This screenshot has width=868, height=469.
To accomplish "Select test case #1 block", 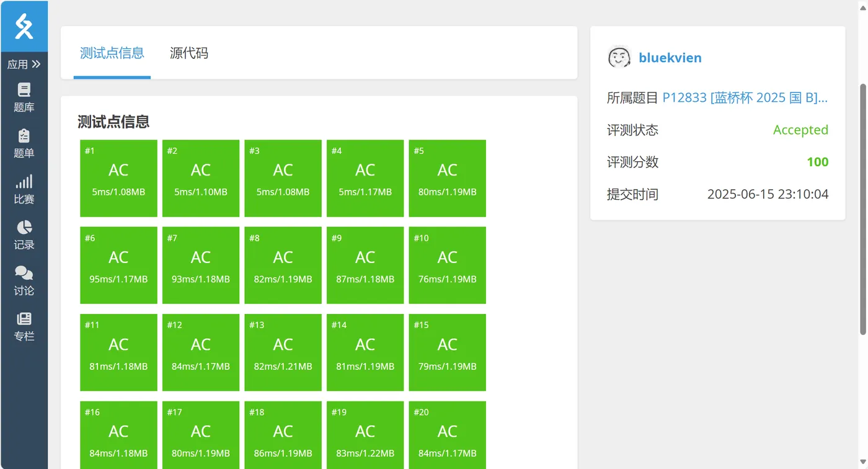I will pos(118,178).
